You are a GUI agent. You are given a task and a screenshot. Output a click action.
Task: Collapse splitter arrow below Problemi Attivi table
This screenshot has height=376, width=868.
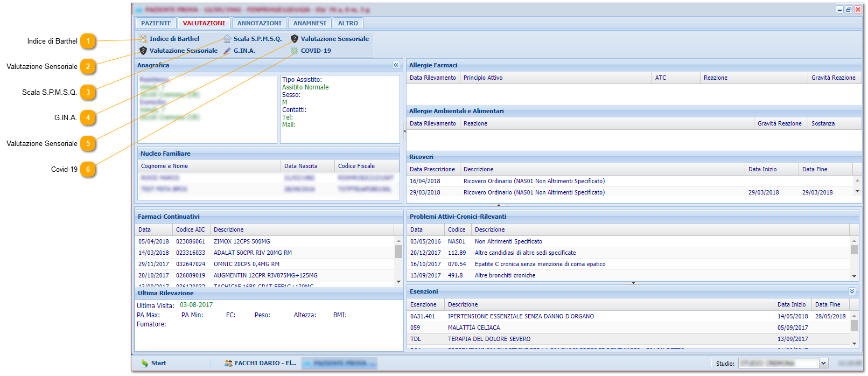click(x=633, y=282)
